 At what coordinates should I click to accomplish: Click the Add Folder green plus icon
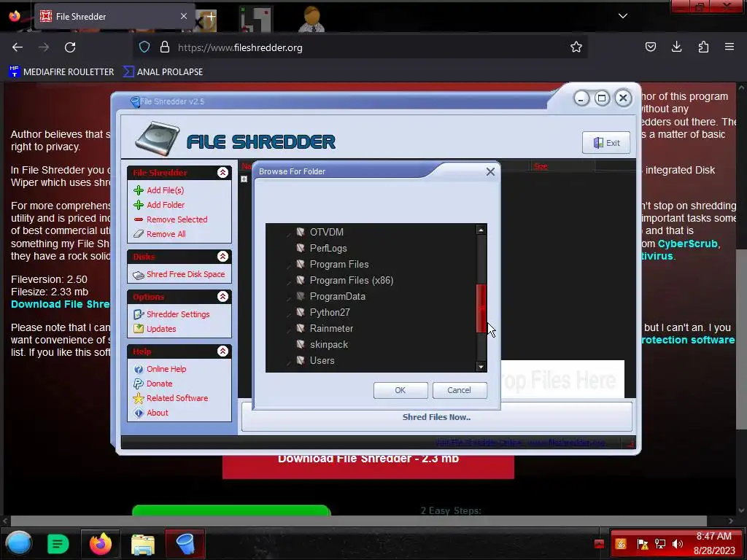[138, 205]
